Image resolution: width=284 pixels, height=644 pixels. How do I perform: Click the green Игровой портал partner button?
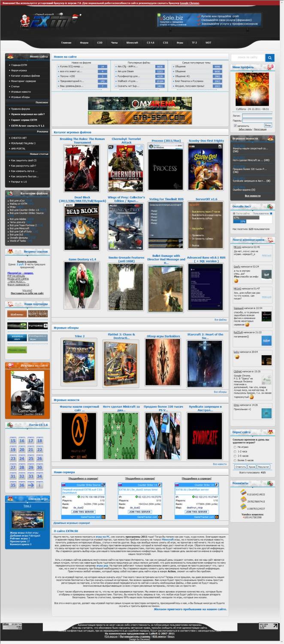17,350
